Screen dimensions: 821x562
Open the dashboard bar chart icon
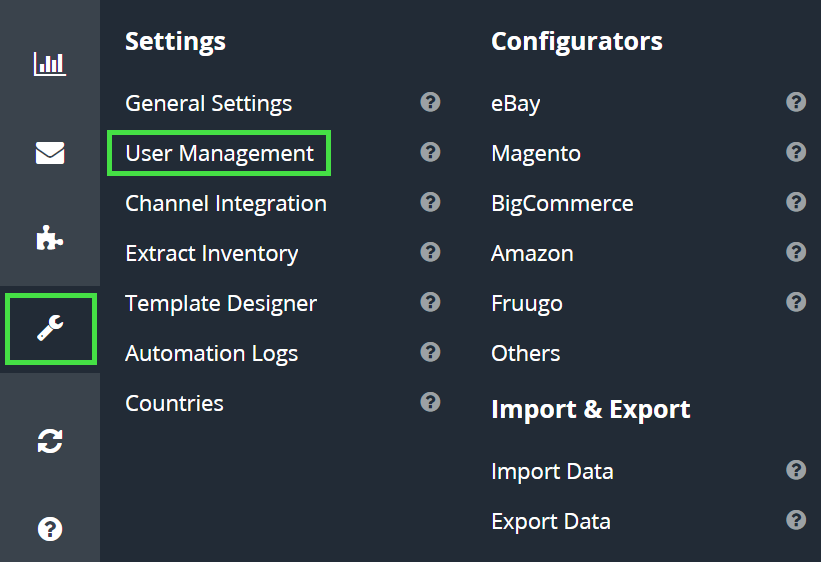[x=49, y=65]
